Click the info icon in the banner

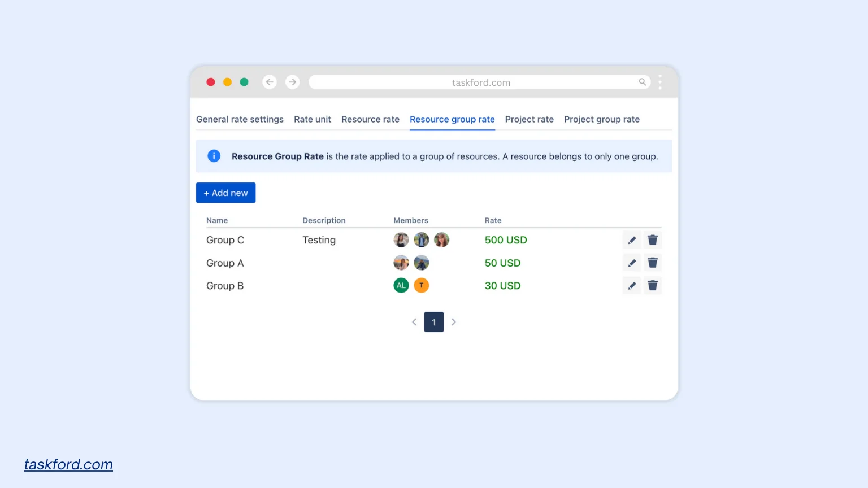[x=214, y=156]
